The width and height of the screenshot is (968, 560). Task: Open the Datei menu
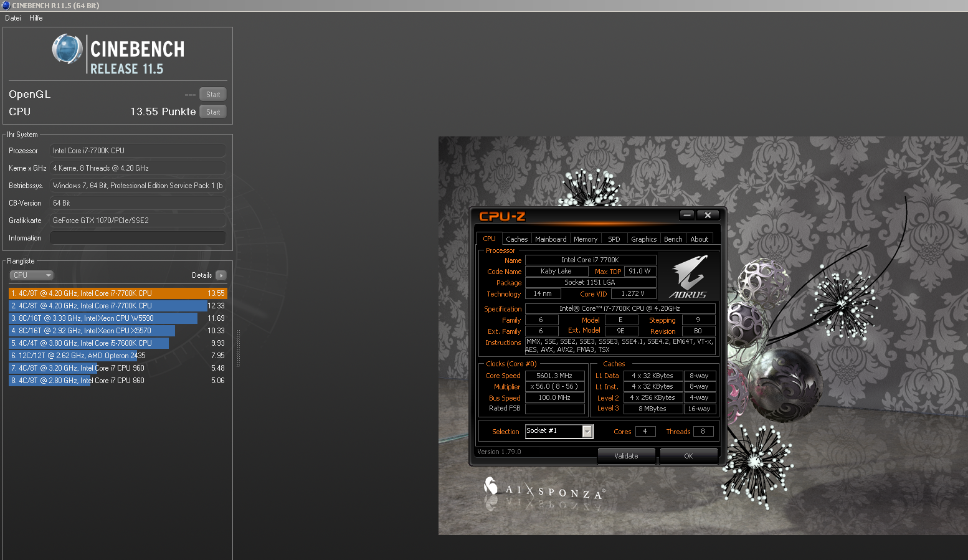(13, 18)
